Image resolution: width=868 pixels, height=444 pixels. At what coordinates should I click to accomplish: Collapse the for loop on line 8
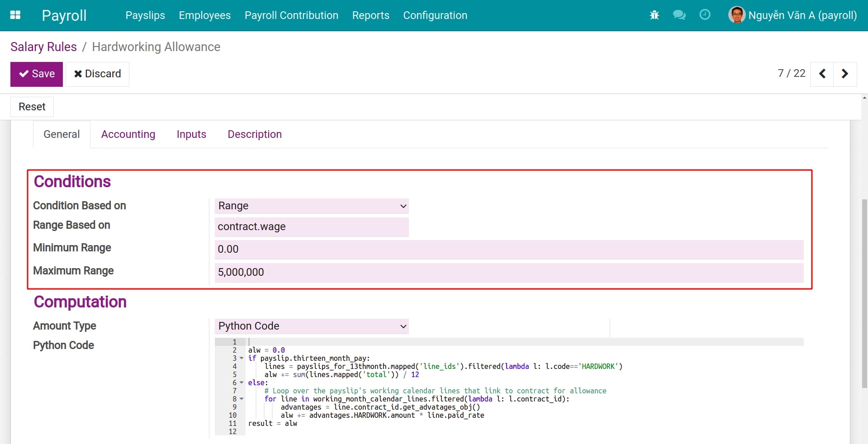(241, 399)
